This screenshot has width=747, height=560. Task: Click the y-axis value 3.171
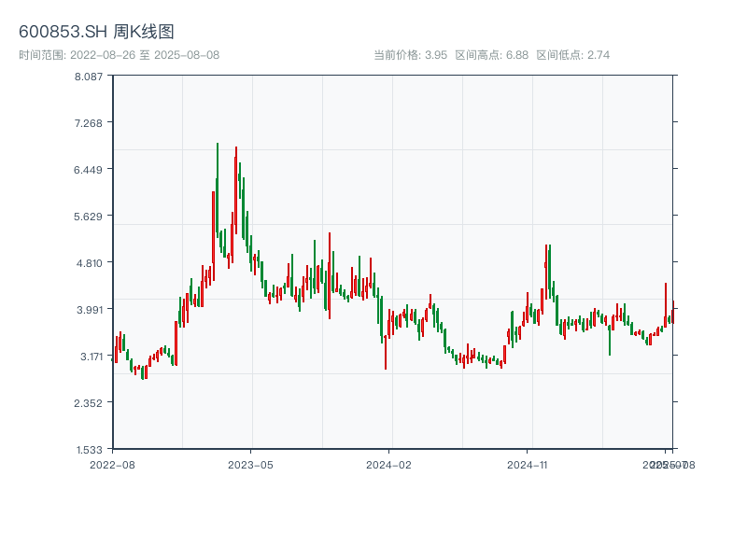pos(91,357)
